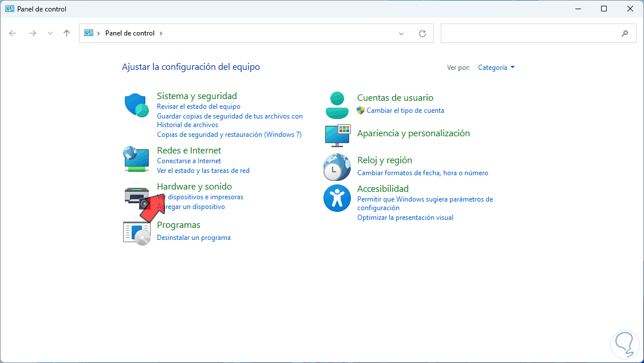Open the Sistema y seguridad category

pos(197,96)
